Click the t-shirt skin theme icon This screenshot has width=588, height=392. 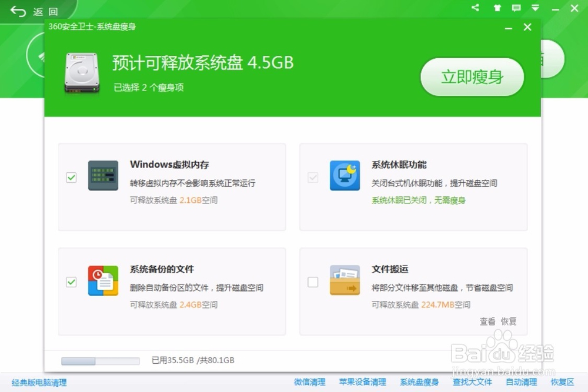click(497, 8)
